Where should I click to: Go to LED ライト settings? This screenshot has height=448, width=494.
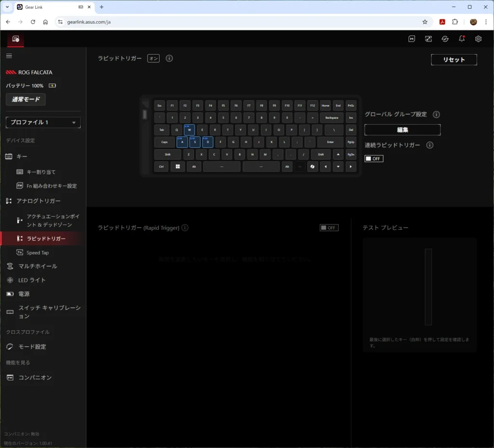pos(32,280)
